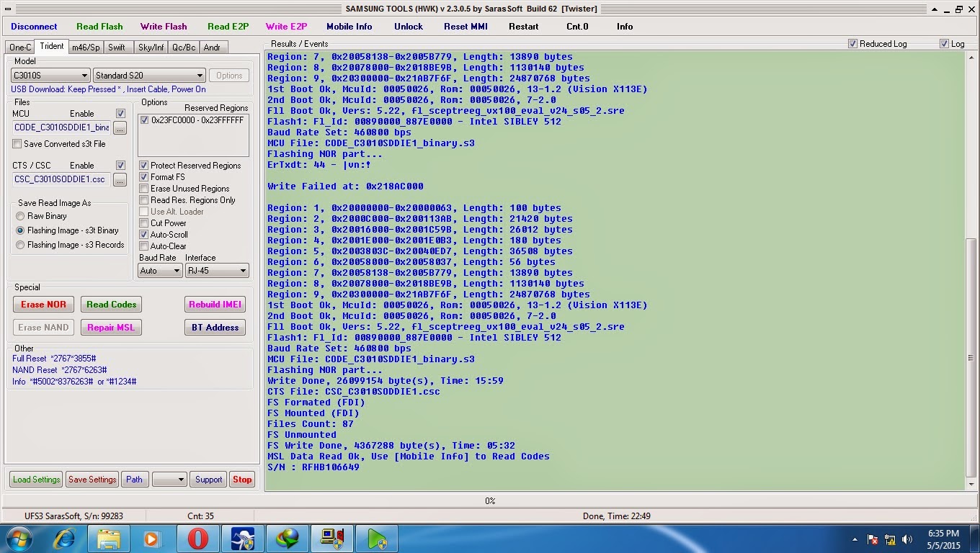
Task: Click the results log vertical scrollbar
Action: click(971, 271)
